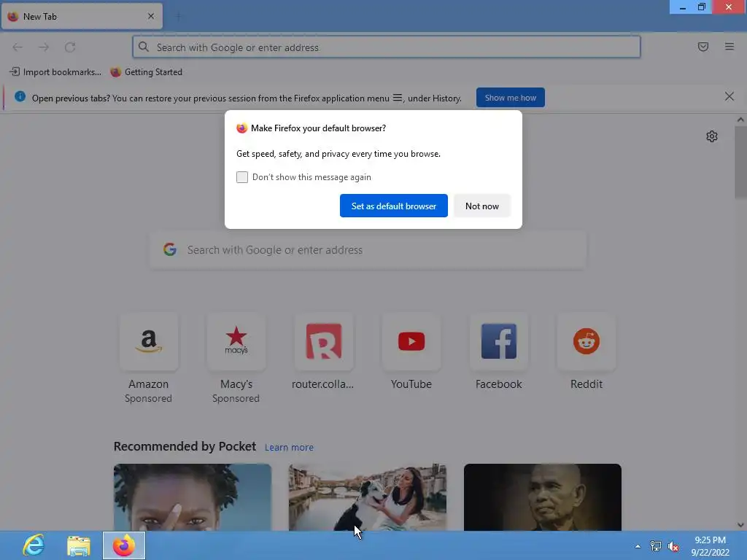This screenshot has height=560, width=747.
Task: Open File Explorer from the taskbar
Action: [x=79, y=545]
